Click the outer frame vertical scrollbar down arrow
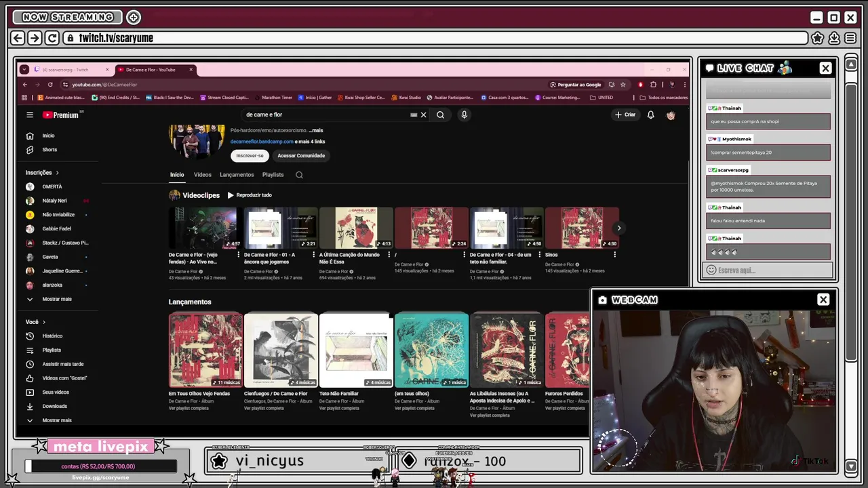This screenshot has height=488, width=868. (851, 466)
